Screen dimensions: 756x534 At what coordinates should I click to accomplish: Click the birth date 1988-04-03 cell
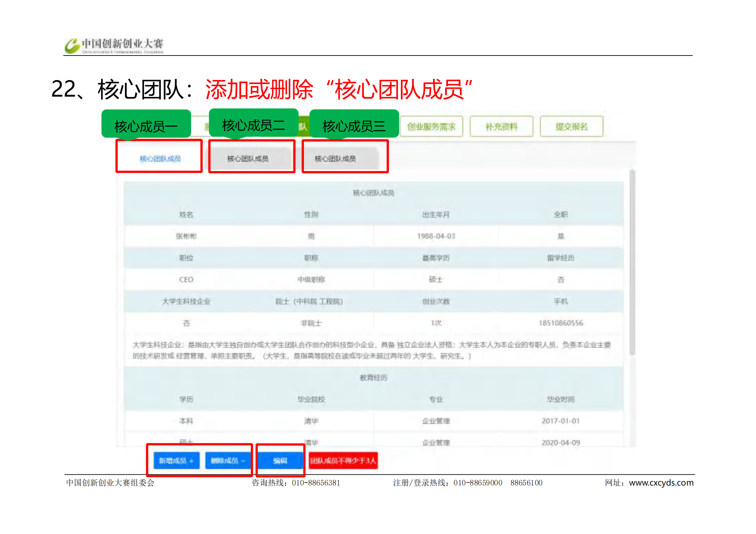pos(436,236)
